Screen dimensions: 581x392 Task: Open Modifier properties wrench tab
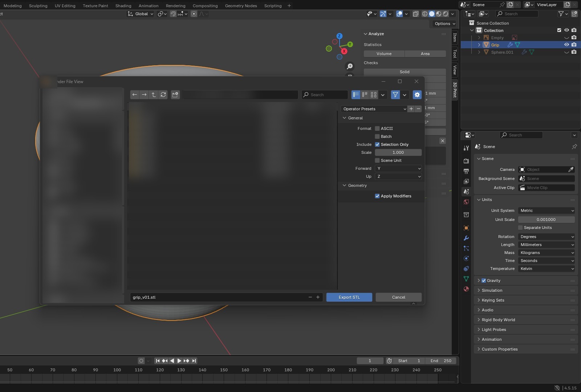pos(466,238)
